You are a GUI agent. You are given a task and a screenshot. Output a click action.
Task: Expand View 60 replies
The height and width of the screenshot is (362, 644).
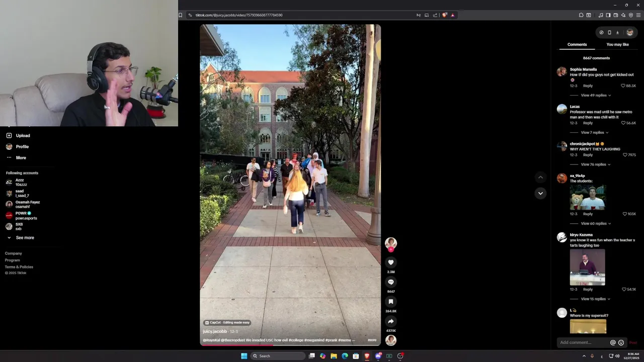click(x=596, y=224)
